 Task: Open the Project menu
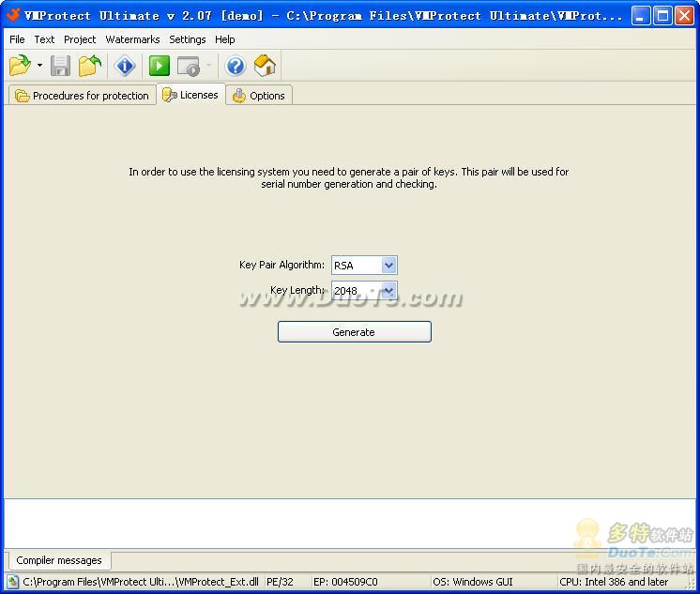pos(80,39)
